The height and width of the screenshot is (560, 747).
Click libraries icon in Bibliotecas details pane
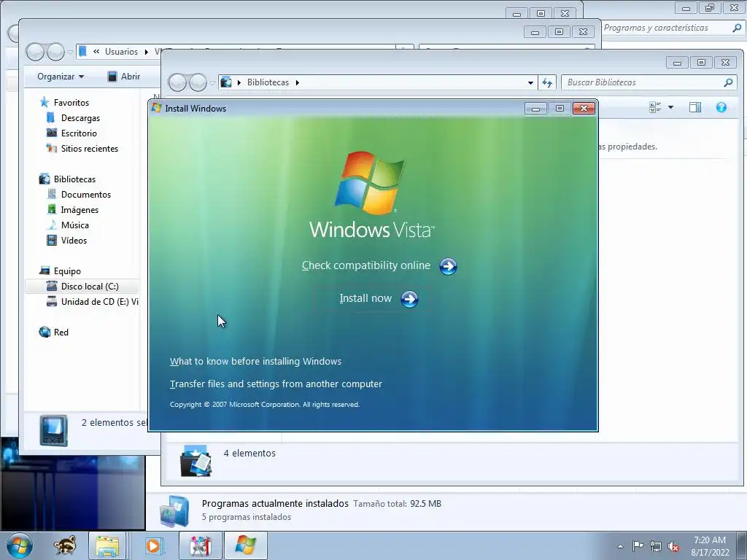[x=196, y=461]
